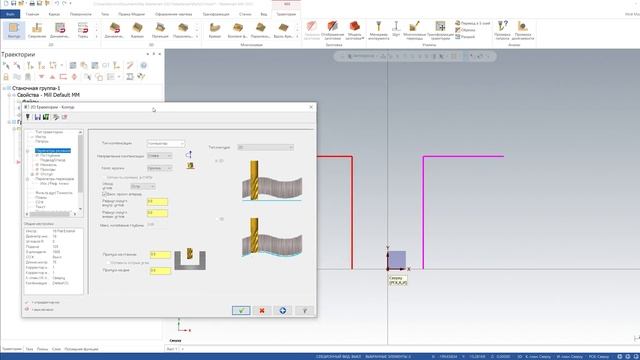This screenshot has width=640, height=360.
Task: Toggle checkbox below the stock-to-leave walls field
Action: [108, 263]
